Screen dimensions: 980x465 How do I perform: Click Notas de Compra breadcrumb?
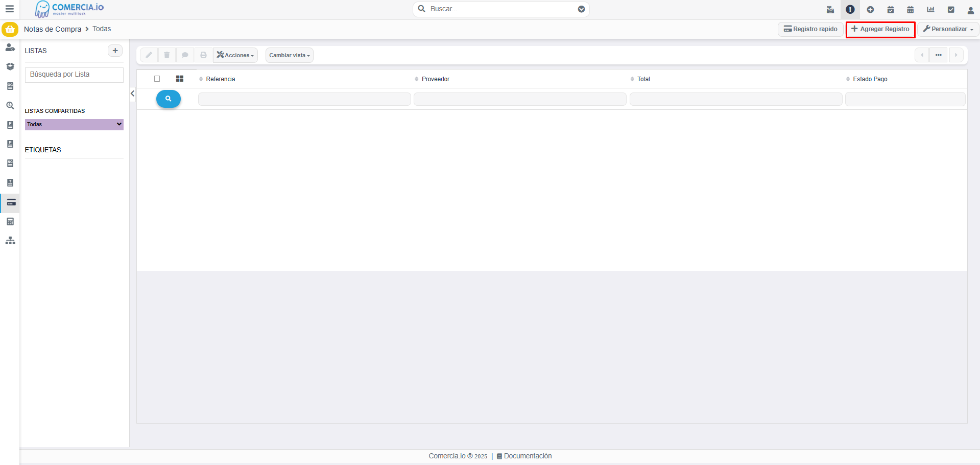tap(53, 29)
